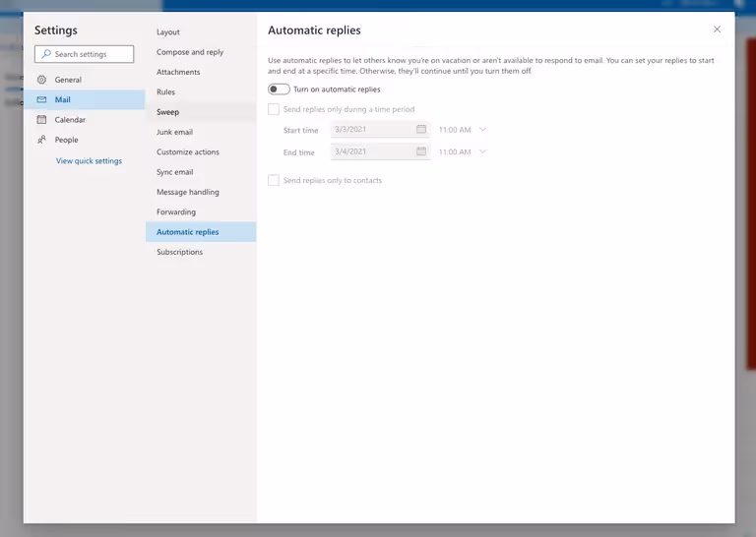This screenshot has width=756, height=537.
Task: Close the Settings dialog with X
Action: pos(717,30)
